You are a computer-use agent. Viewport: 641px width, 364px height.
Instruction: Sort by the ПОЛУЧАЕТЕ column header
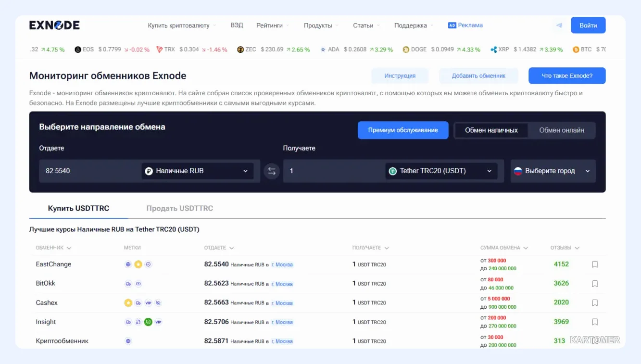click(x=371, y=248)
